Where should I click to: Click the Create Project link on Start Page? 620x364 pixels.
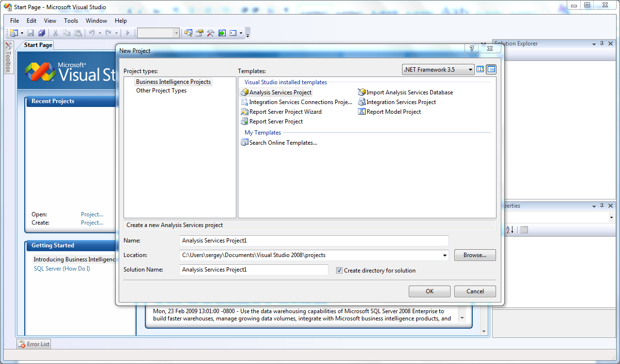92,223
